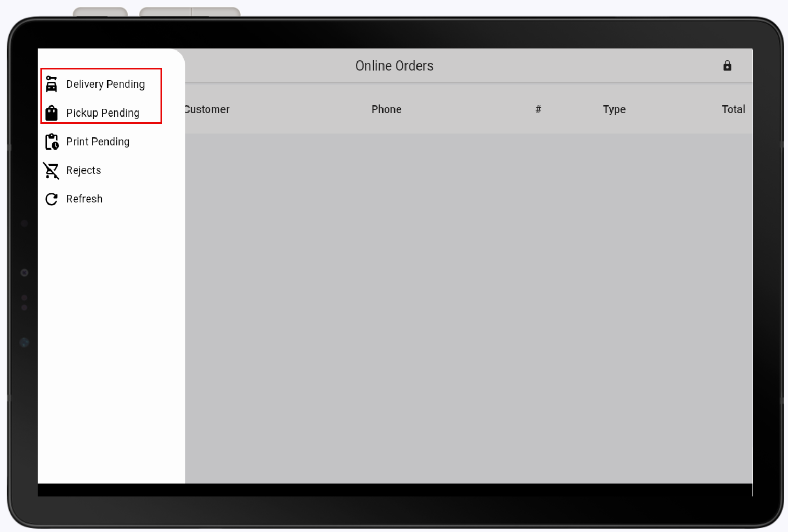
Task: Click the crossed-out cart Rejects icon
Action: pyautogui.click(x=51, y=170)
